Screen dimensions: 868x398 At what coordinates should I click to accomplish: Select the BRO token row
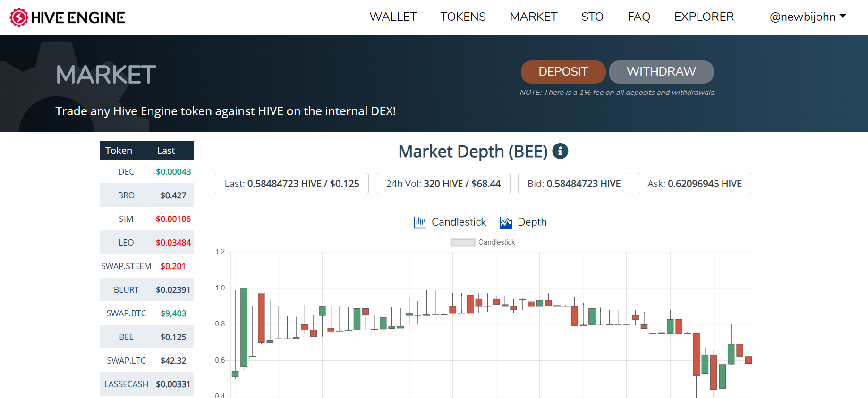pos(147,195)
